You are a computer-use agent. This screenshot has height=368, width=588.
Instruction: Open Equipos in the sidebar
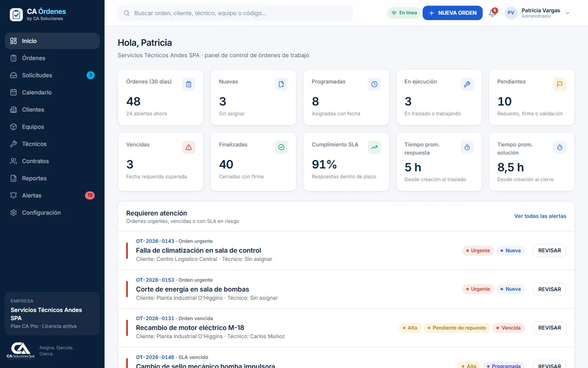click(x=52, y=126)
